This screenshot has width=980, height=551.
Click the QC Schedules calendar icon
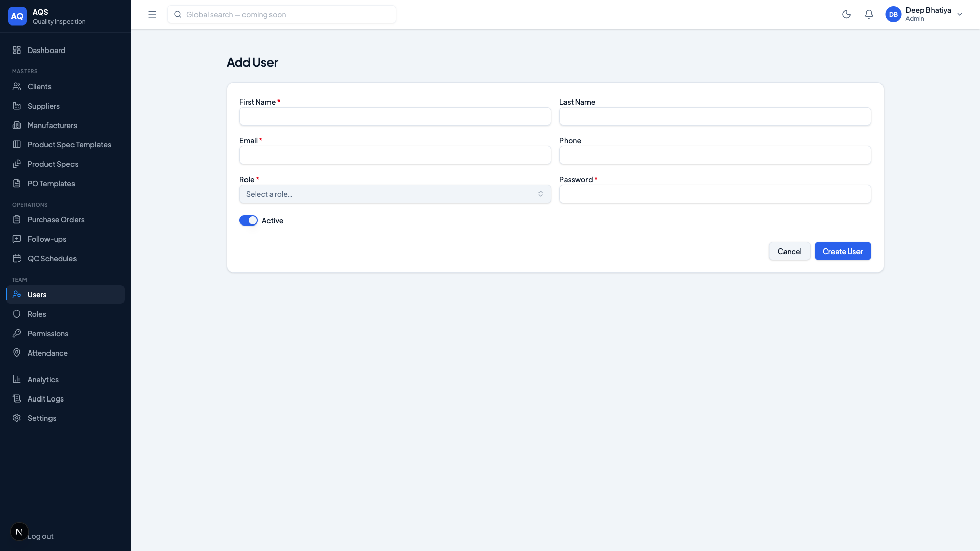tap(17, 258)
